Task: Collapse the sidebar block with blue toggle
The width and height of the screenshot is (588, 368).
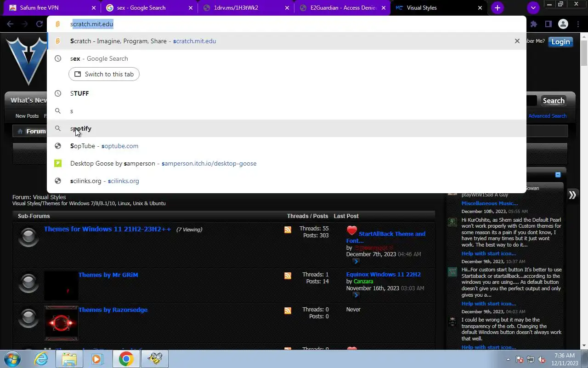Action: click(x=558, y=175)
